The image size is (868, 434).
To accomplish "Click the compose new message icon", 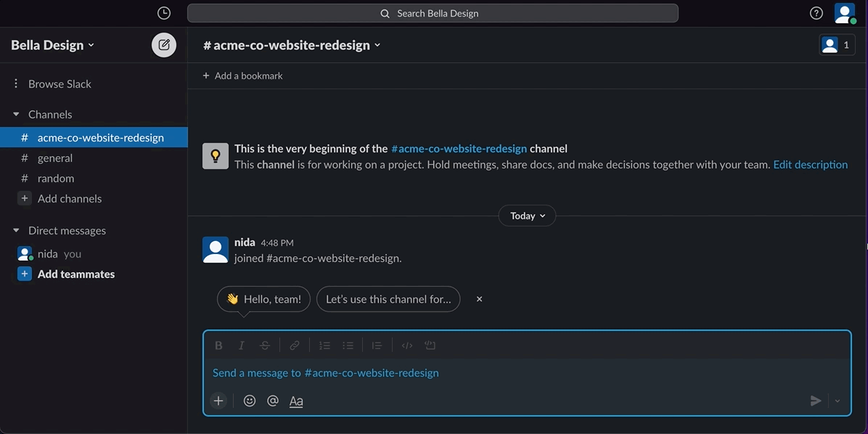I will (164, 45).
